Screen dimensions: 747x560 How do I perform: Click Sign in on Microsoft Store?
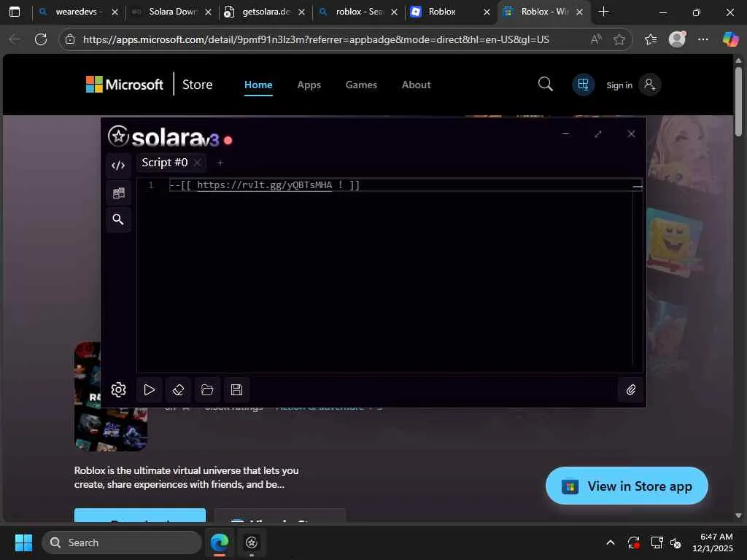click(619, 85)
